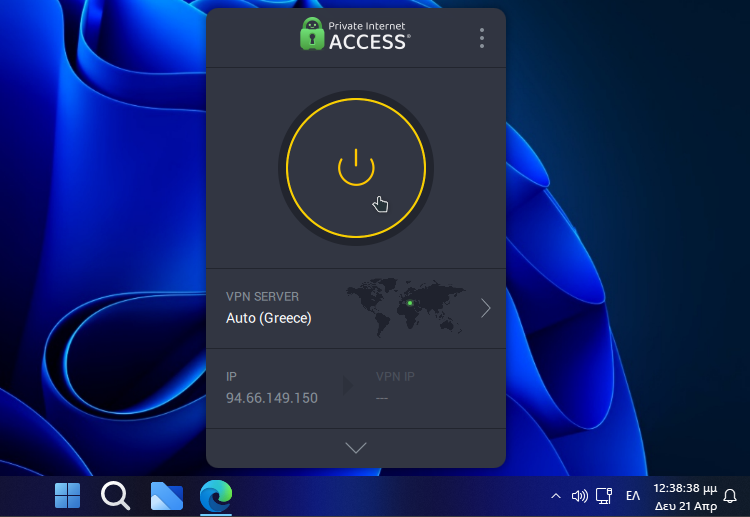Open Microsoft Edge from taskbar
Screen dimensions: 750x517
point(216,496)
